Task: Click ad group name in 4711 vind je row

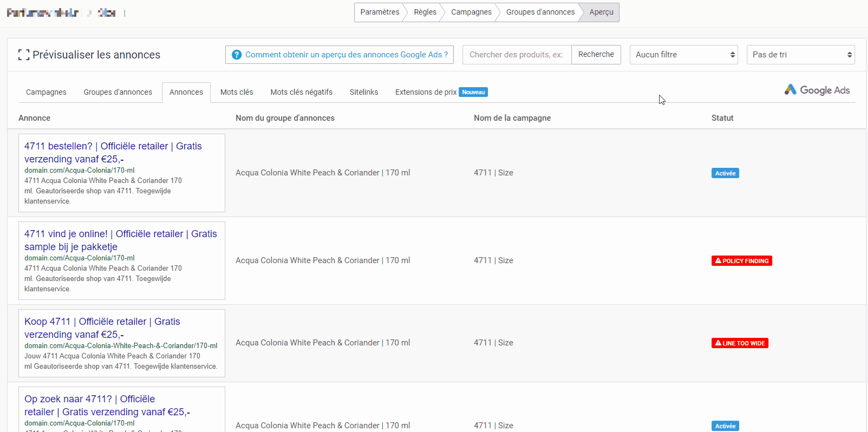Action: pos(323,260)
